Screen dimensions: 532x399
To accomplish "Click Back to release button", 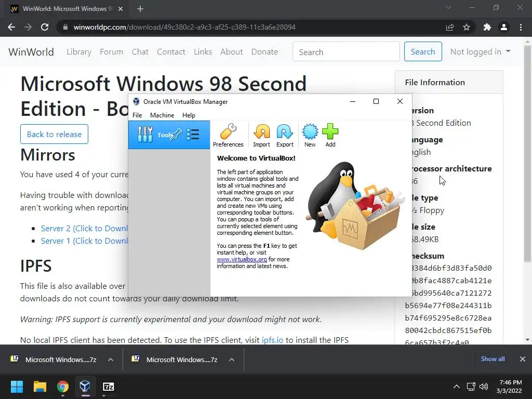I will [54, 134].
